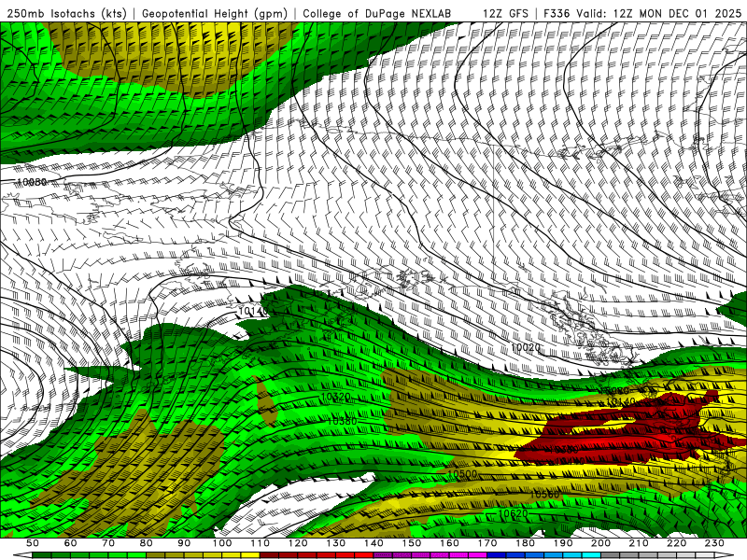Pick the magenta swatch just left of 170

477,555
